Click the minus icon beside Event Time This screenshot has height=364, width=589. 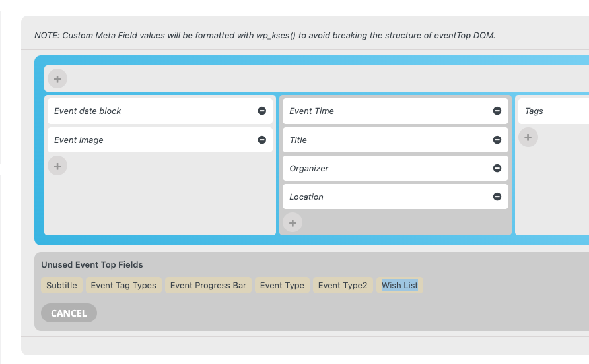(x=497, y=111)
